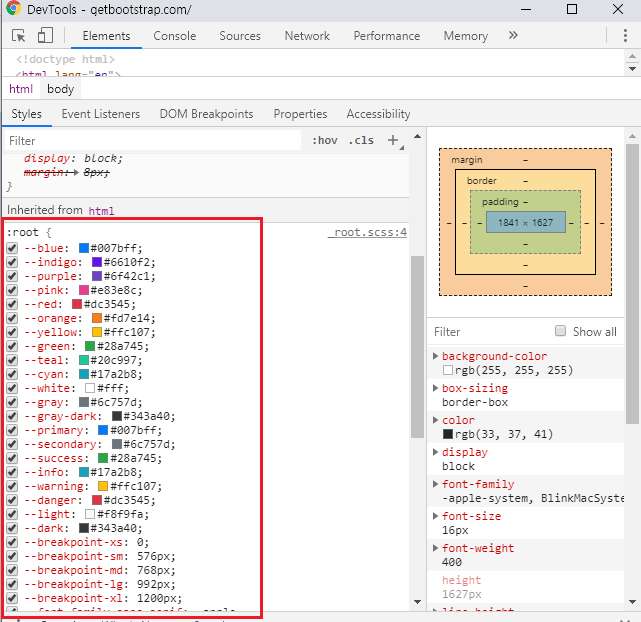Open the Properties sub-tab
Image resolution: width=641 pixels, height=622 pixels.
click(x=300, y=114)
